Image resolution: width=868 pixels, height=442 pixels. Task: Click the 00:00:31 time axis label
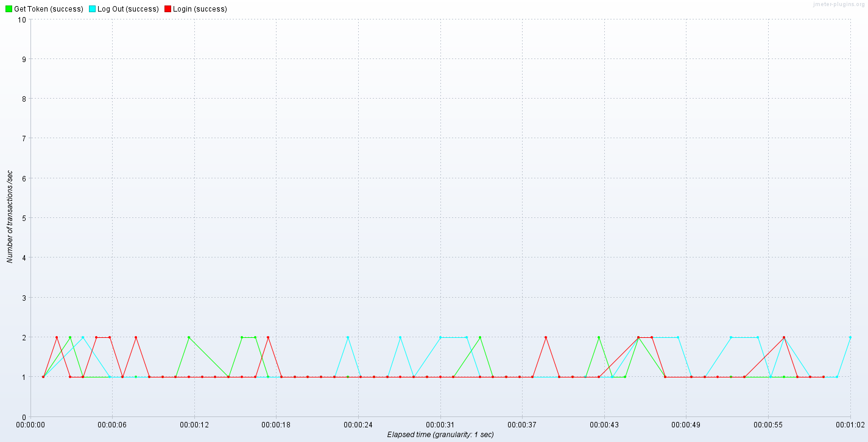coord(440,424)
